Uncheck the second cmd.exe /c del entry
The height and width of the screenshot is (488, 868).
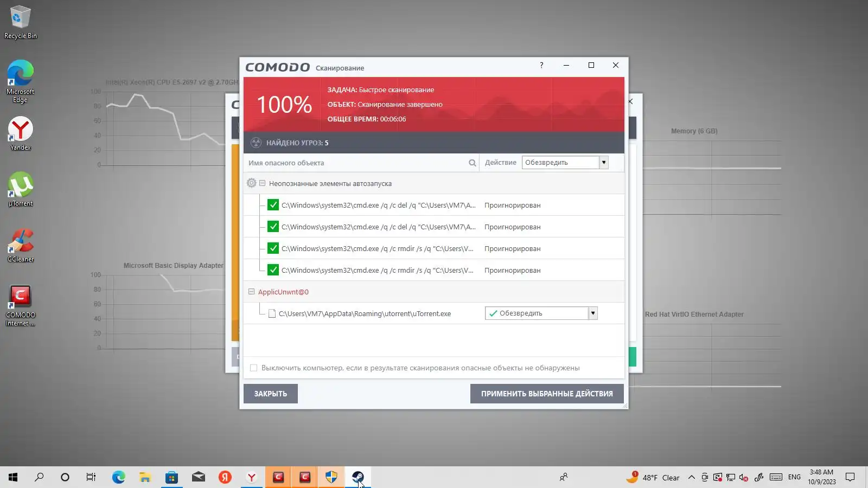click(273, 227)
